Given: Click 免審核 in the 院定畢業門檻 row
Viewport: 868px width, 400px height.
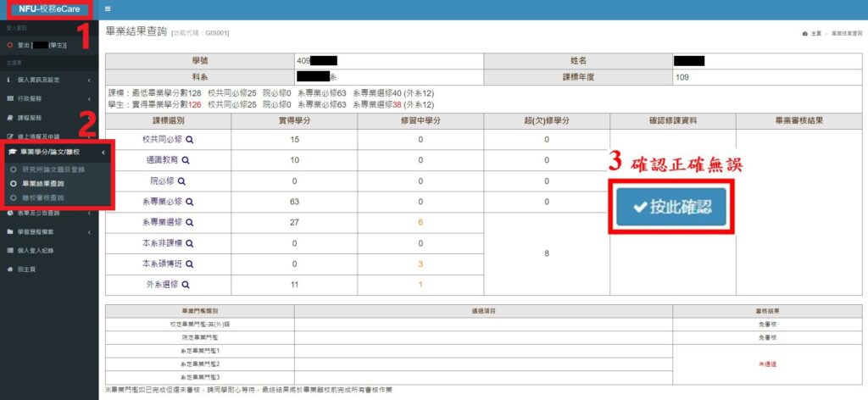Looking at the screenshot, I should tap(767, 337).
